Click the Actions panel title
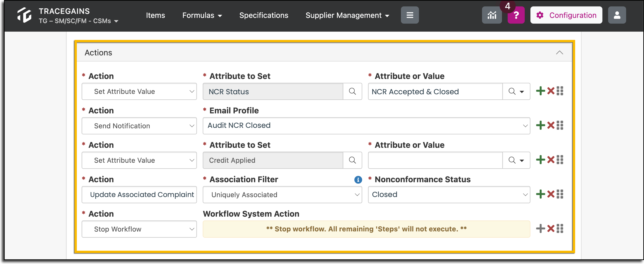This screenshot has width=644, height=264. (98, 53)
